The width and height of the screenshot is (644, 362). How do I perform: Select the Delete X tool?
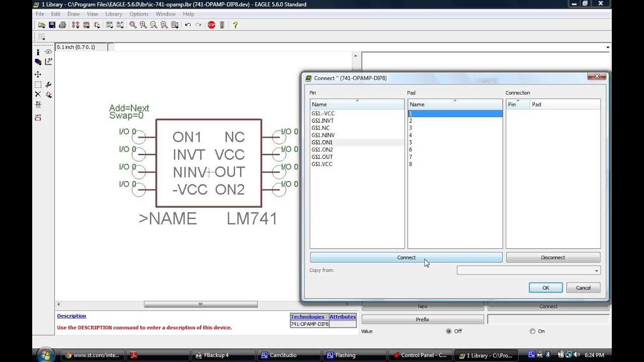click(x=38, y=94)
